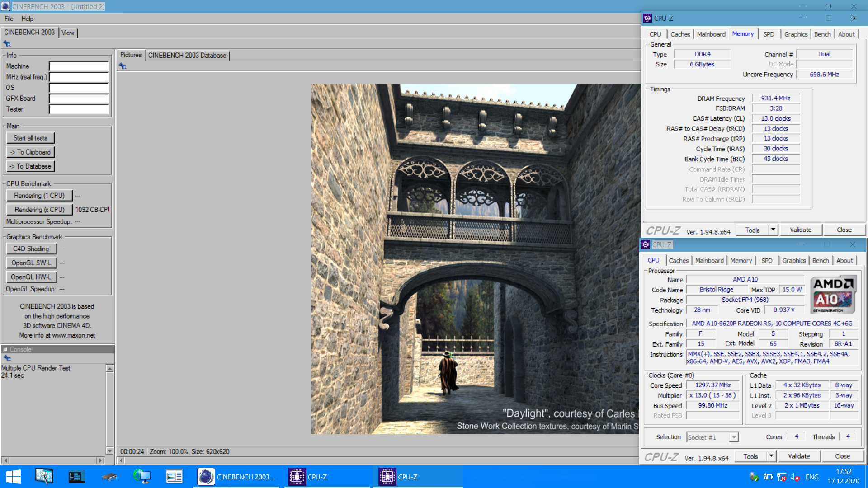
Task: Click the To Database button
Action: click(30, 166)
